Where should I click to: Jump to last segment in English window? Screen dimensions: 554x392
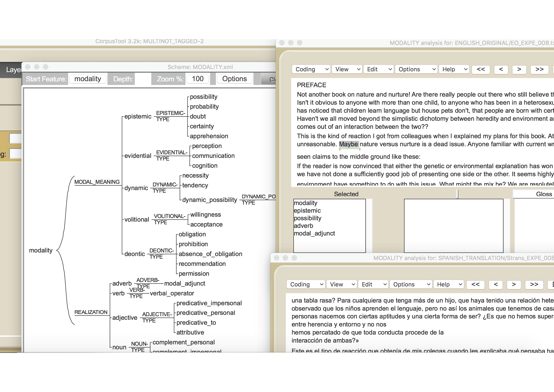(x=539, y=70)
